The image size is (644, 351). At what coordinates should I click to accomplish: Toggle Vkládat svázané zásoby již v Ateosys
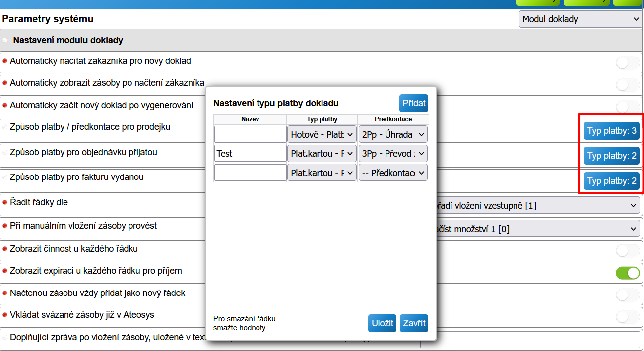click(x=628, y=317)
